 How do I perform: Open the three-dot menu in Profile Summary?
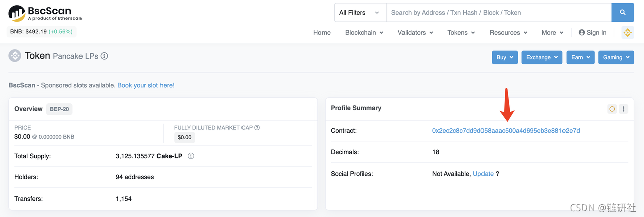624,109
